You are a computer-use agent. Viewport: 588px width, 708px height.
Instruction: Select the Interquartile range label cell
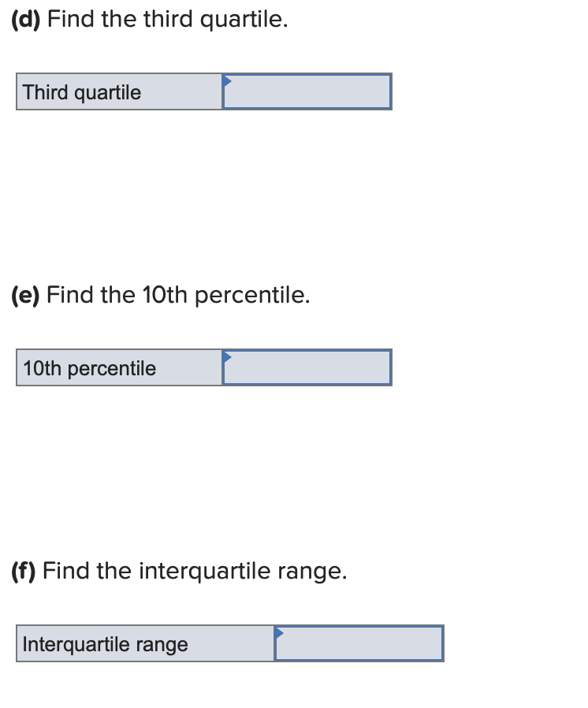tap(144, 644)
